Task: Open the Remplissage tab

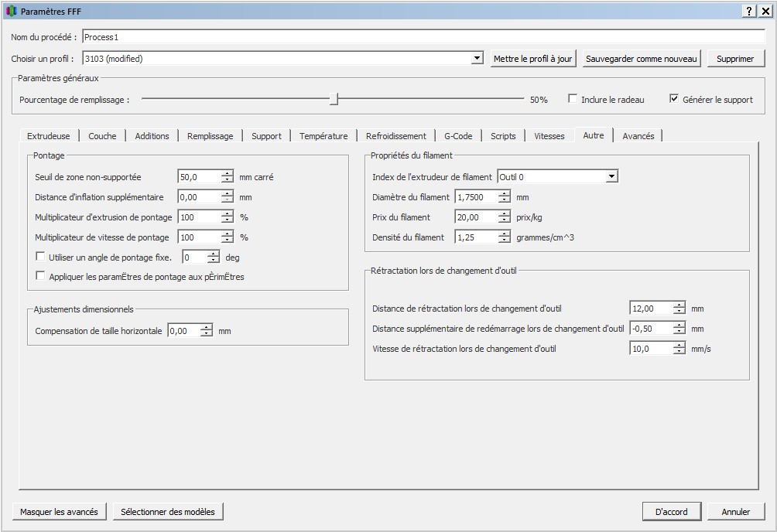Action: point(210,136)
